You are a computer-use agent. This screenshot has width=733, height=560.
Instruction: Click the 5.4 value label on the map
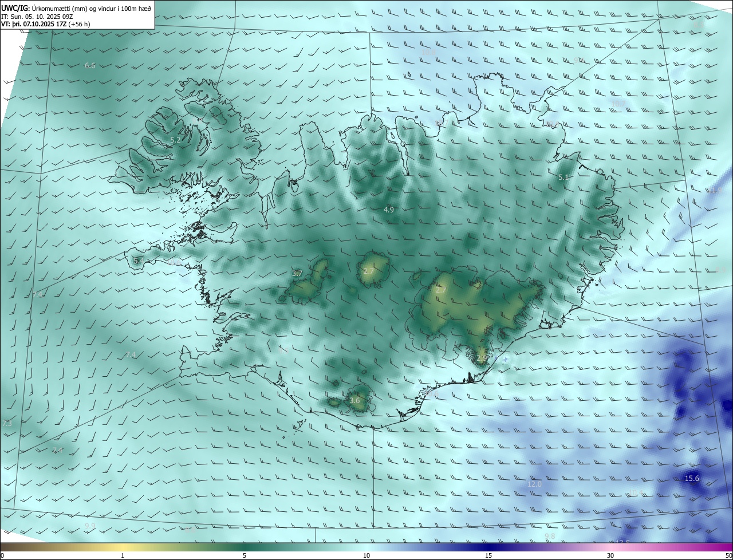(x=138, y=261)
